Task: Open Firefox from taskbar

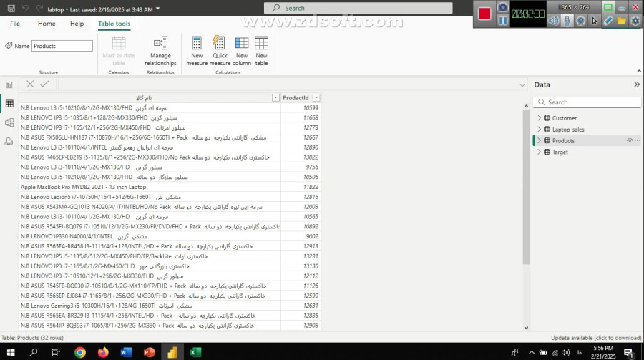Action: (x=102, y=352)
